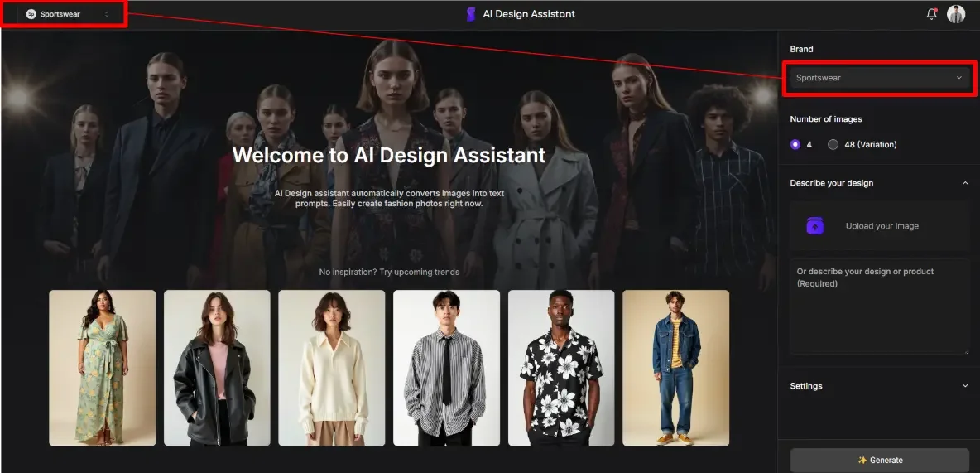980x473 pixels.
Task: Click the Number of images label
Action: [x=825, y=119]
